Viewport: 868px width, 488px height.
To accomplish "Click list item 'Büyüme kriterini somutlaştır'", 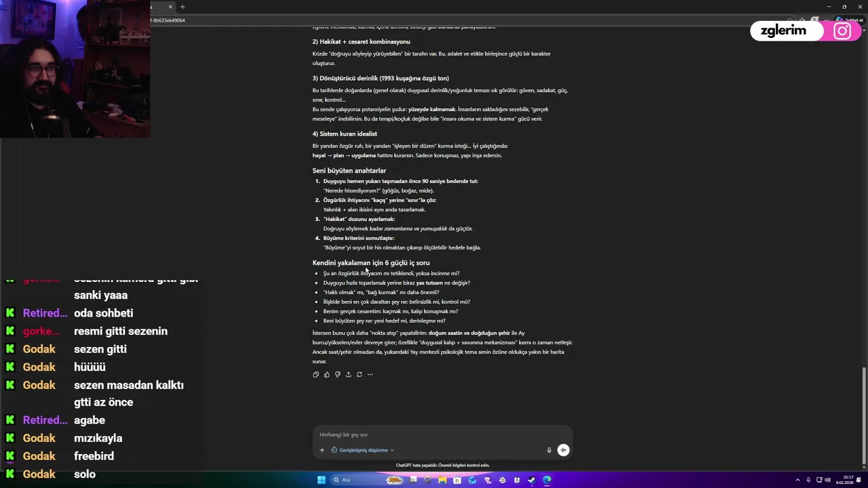I will point(359,238).
